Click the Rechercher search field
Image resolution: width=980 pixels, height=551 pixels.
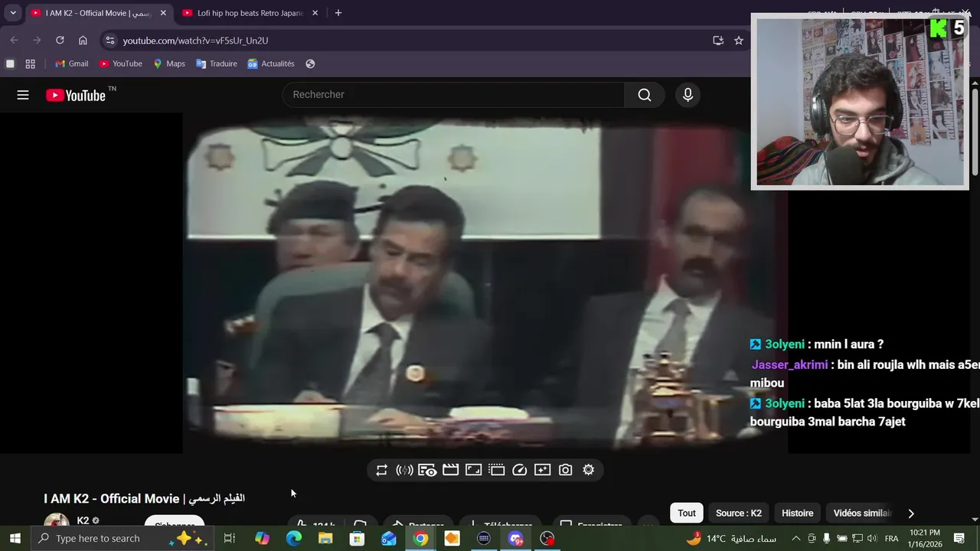453,95
